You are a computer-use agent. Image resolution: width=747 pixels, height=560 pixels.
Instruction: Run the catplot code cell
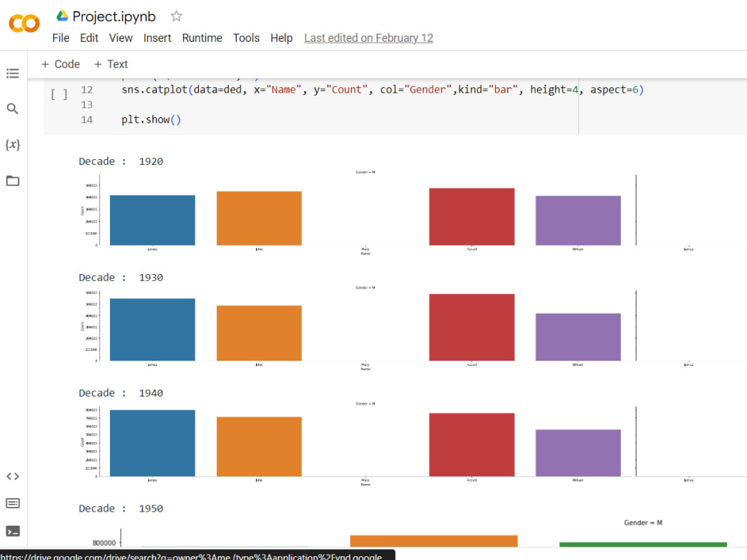(59, 94)
